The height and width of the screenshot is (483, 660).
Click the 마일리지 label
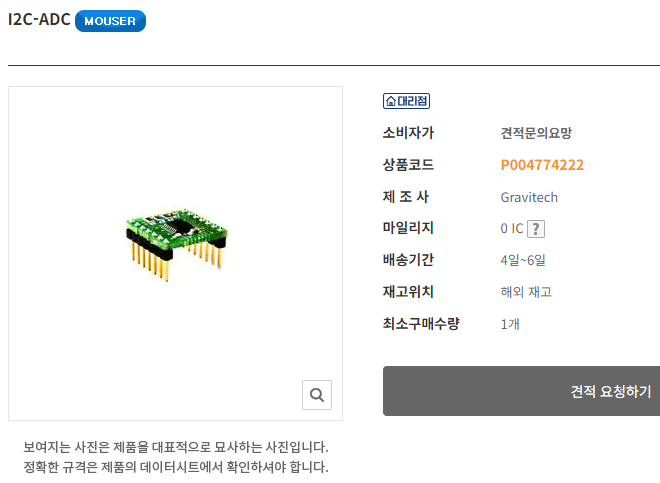tap(408, 228)
